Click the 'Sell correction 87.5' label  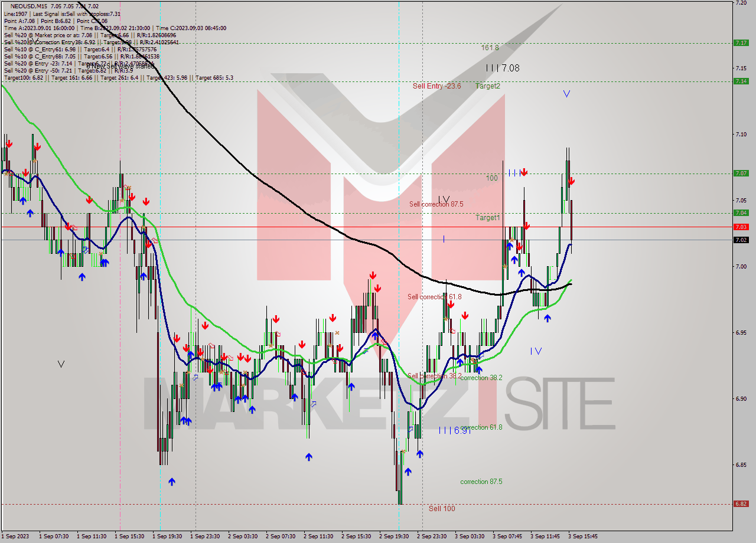tap(436, 204)
